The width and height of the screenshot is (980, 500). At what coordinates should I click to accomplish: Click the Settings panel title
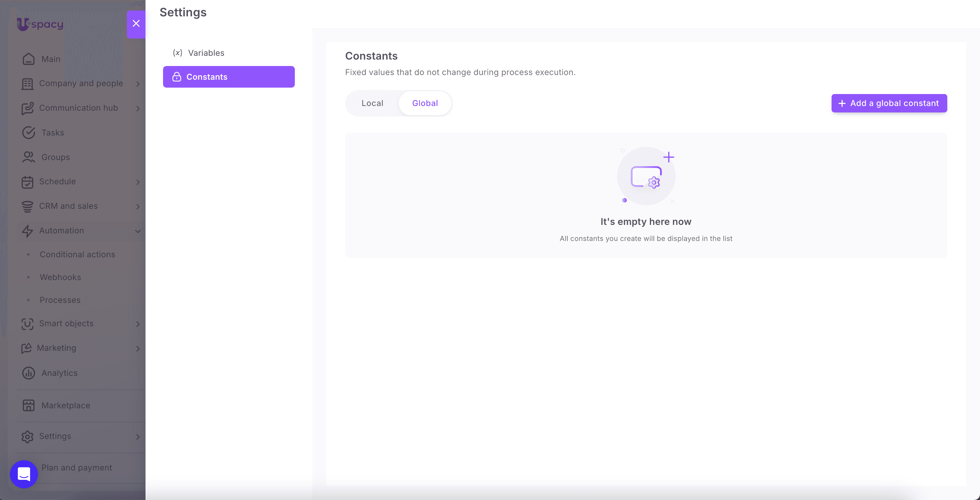pos(183,13)
